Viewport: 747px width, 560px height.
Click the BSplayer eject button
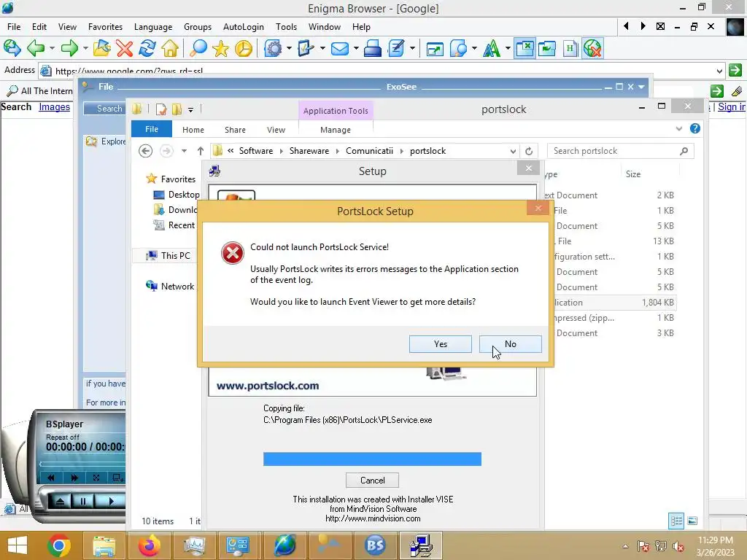(60, 501)
